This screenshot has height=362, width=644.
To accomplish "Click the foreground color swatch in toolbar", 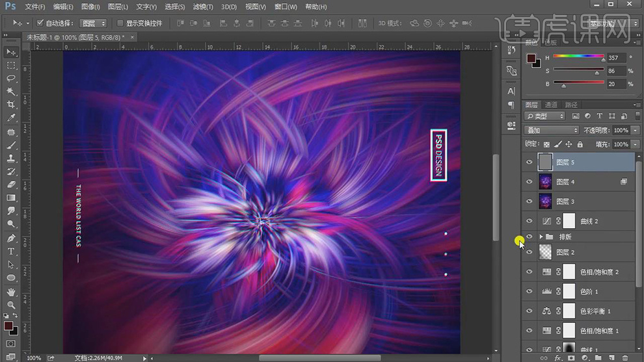I will pyautogui.click(x=8, y=325).
